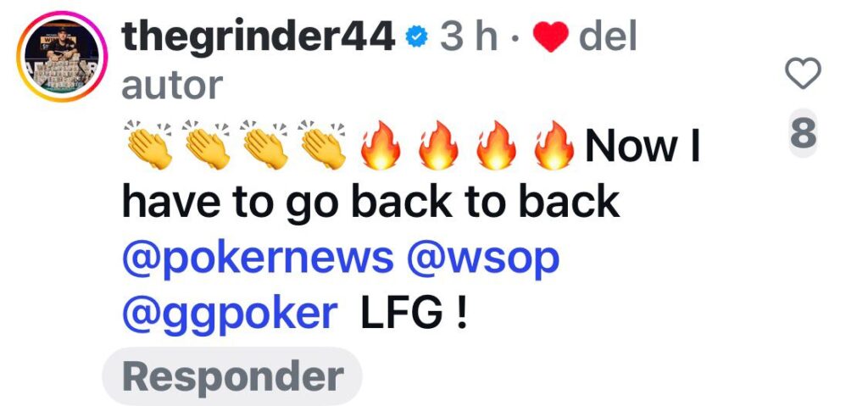Screen dimensions: 868x406
Task: Click the first fire emoji
Action: 381,145
